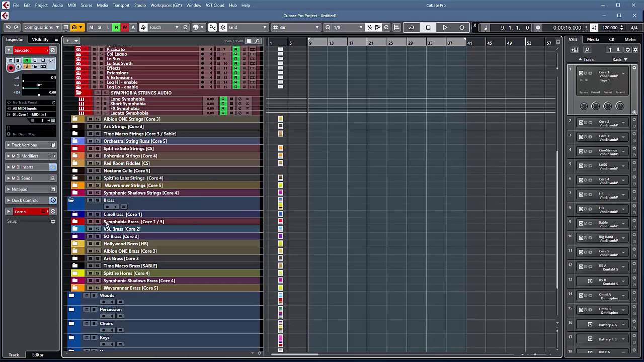Expand the Woods folder track
The width and height of the screenshot is (644, 362).
tap(71, 295)
